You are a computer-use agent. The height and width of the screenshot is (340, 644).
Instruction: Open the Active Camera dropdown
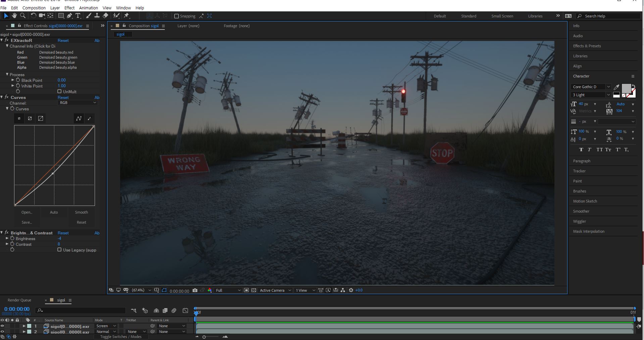coord(275,290)
